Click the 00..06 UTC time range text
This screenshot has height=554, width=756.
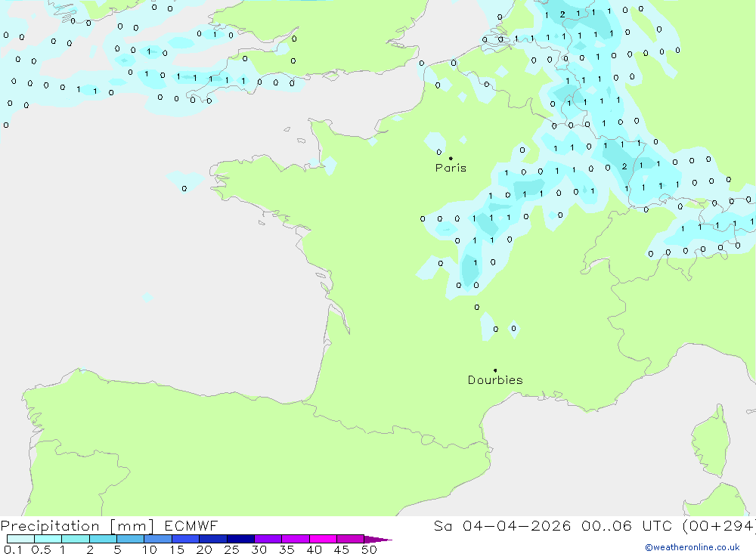coord(627,525)
